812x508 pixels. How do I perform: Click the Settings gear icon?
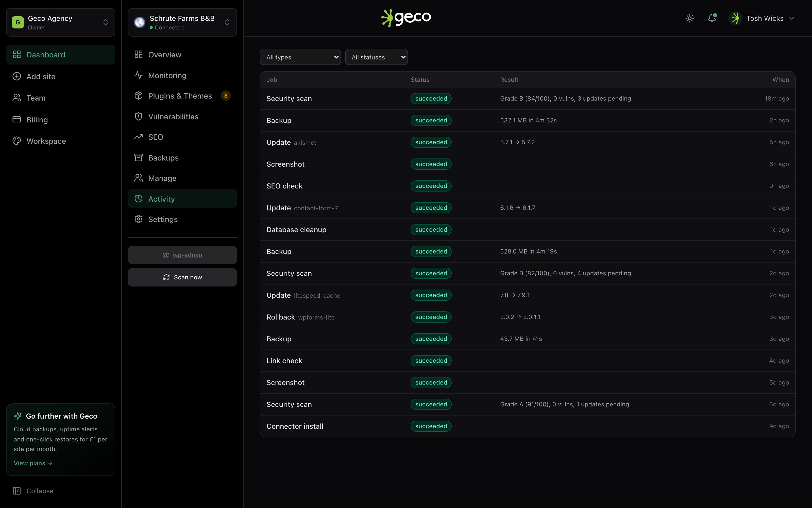(139, 219)
